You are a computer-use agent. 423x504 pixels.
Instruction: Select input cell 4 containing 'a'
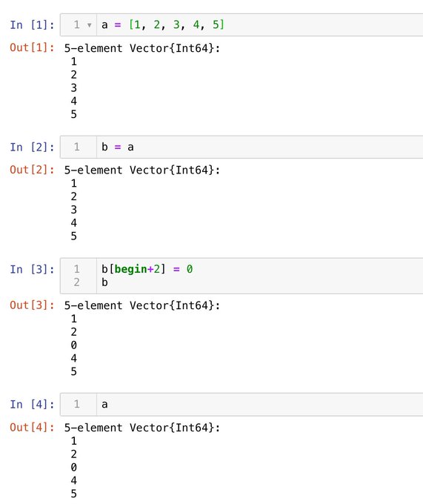tap(242, 405)
